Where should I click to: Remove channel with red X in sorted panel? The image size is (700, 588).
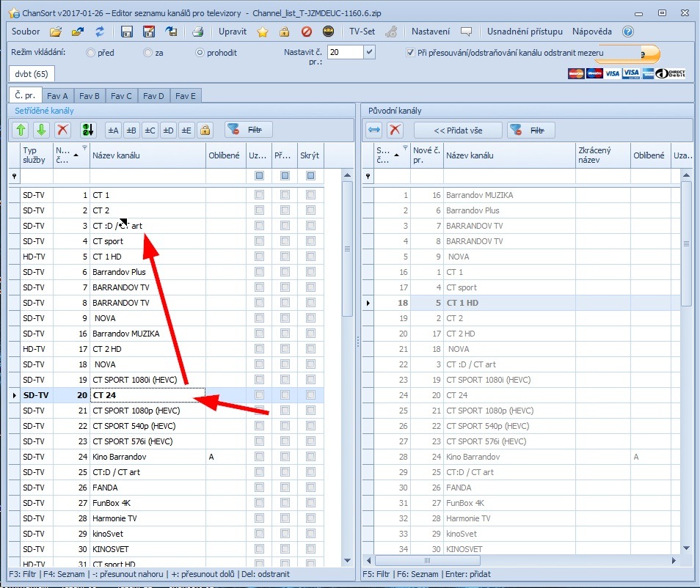(x=62, y=130)
